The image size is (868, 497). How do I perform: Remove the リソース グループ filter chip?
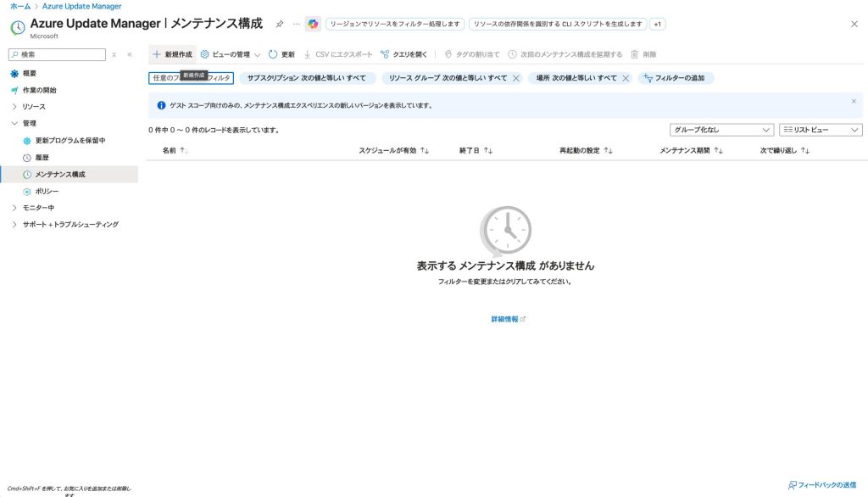pyautogui.click(x=515, y=78)
